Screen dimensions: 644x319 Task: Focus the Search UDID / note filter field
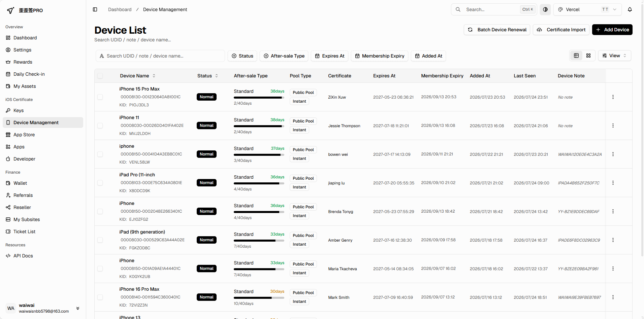coord(160,56)
